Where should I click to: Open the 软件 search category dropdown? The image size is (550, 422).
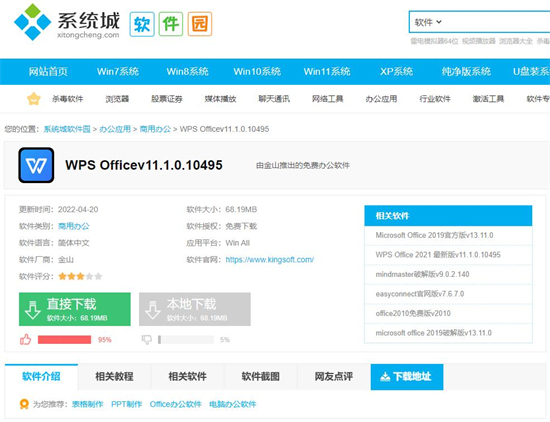428,22
